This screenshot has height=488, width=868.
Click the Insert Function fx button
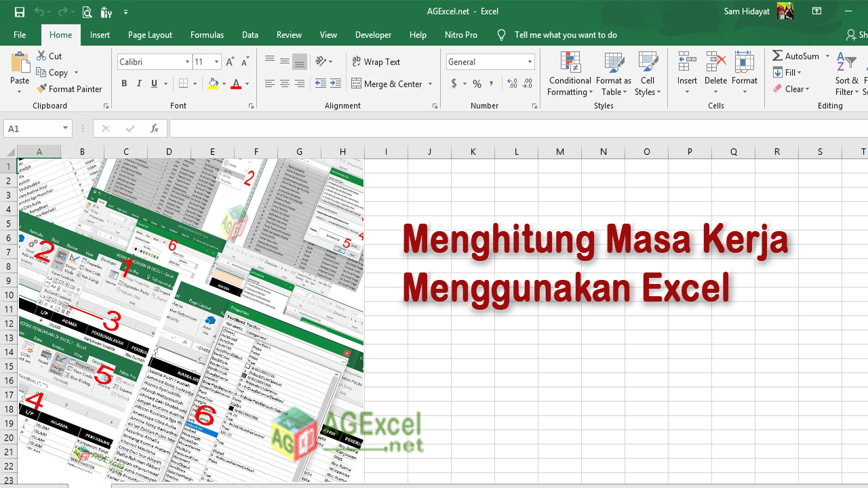[155, 128]
